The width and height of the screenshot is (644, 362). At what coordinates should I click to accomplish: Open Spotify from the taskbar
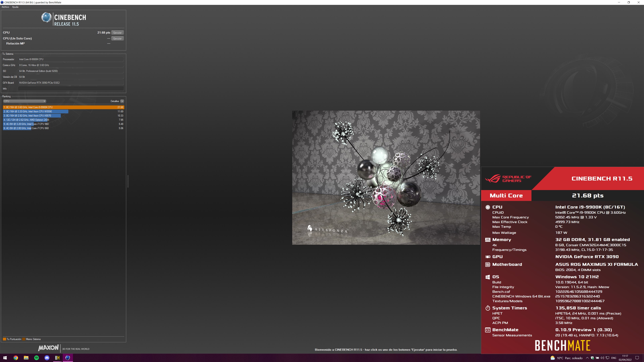tap(37, 358)
